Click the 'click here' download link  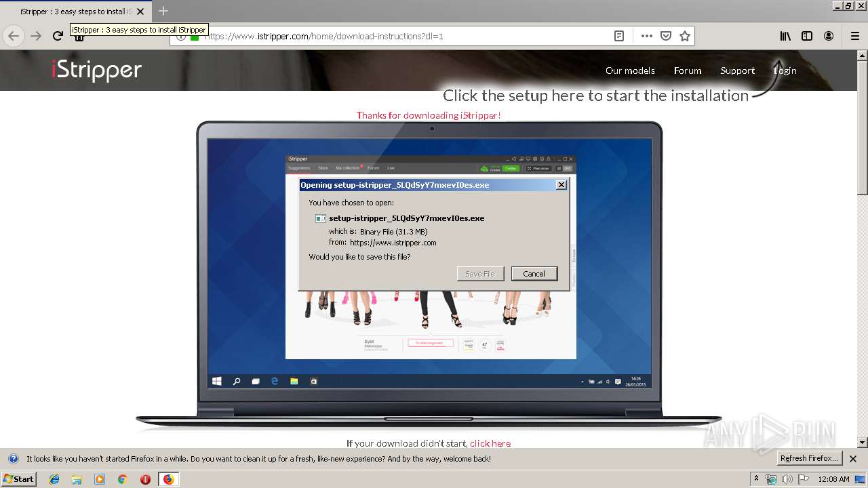tap(490, 443)
